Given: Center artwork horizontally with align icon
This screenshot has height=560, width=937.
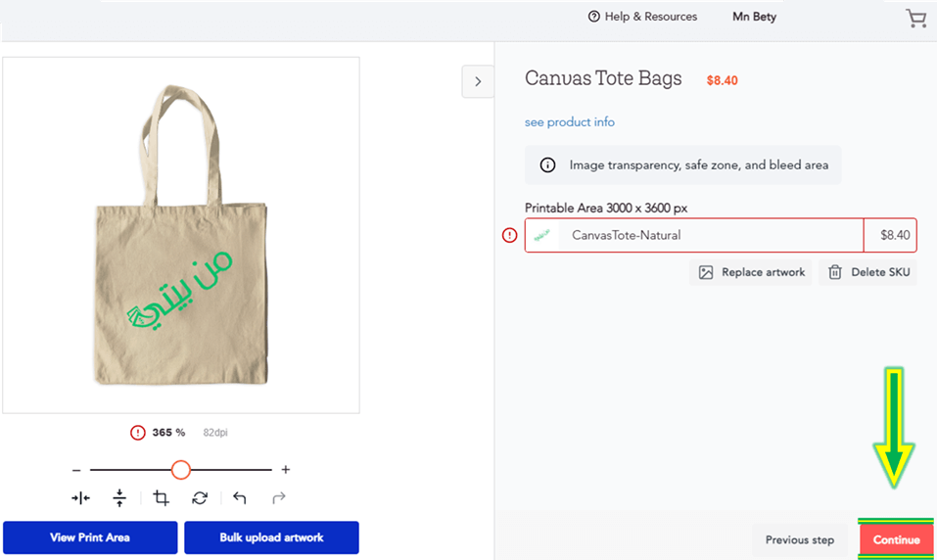Looking at the screenshot, I should (80, 498).
